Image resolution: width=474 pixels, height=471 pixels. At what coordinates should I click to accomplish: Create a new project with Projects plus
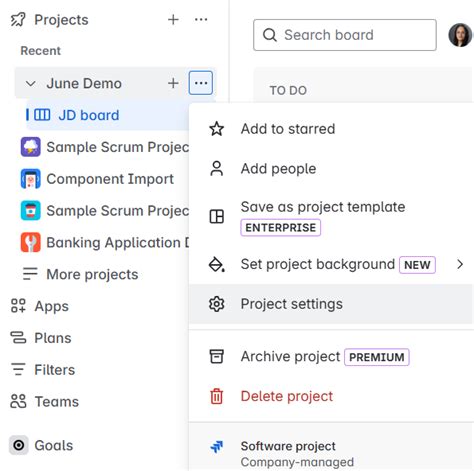pos(173,20)
